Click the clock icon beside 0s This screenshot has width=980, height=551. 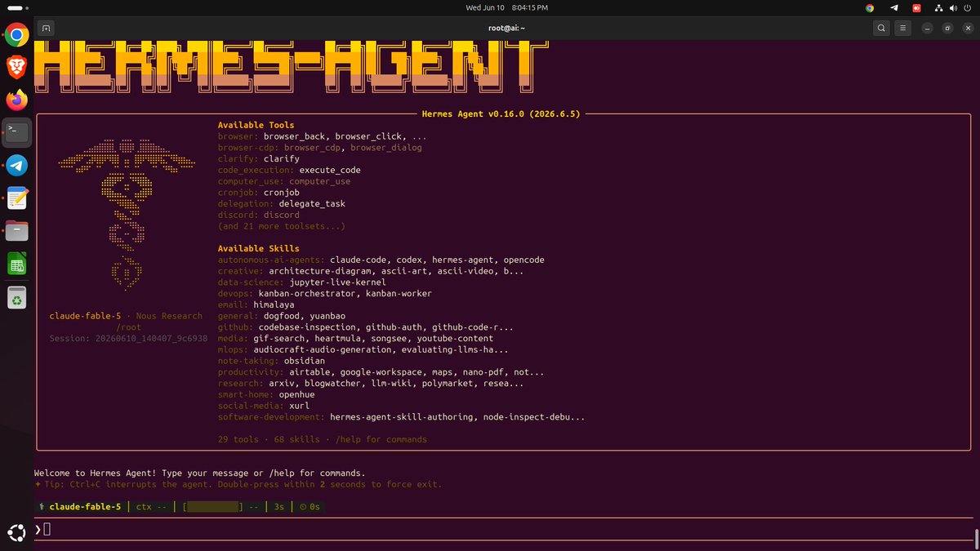(303, 507)
